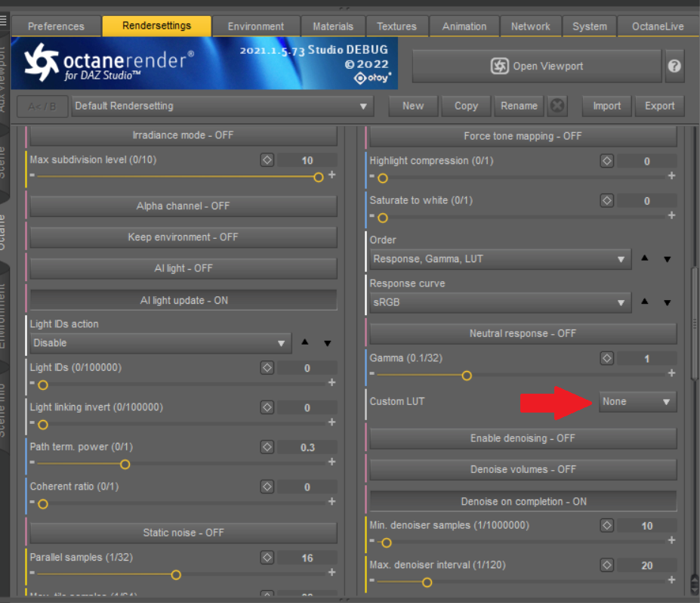Switch to Preferences tab
This screenshot has height=603, width=700.
point(56,26)
